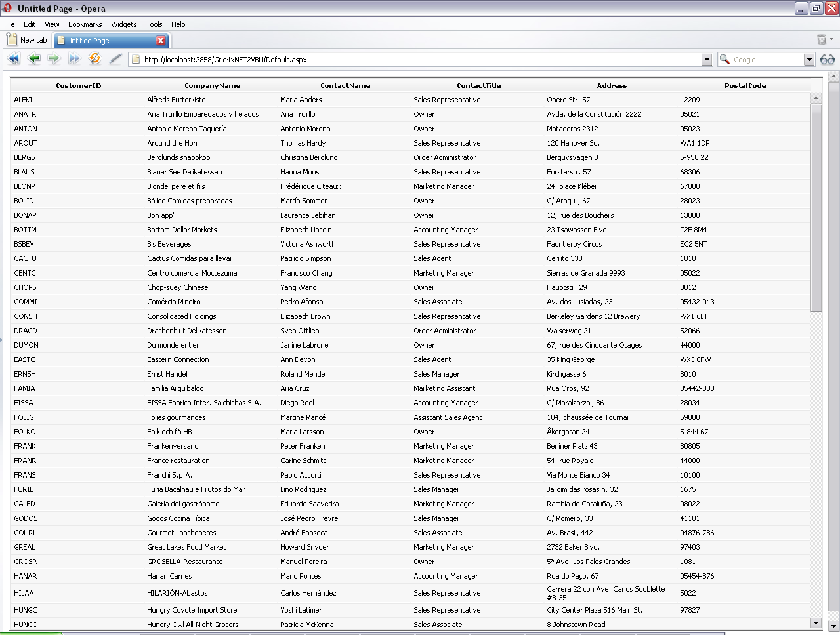Click the Sierras de Granada 9993 cell
This screenshot has width=840, height=635.
(585, 273)
